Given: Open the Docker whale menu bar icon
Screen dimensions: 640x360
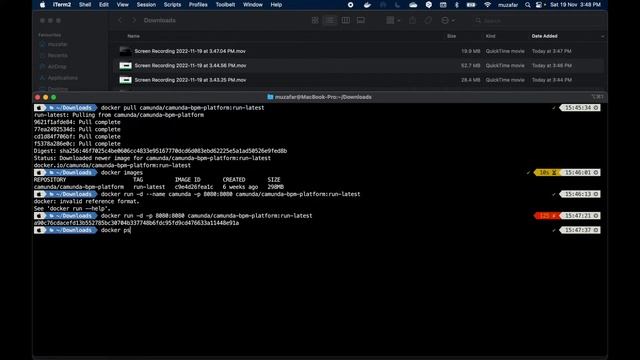Looking at the screenshot, I should point(367,5).
